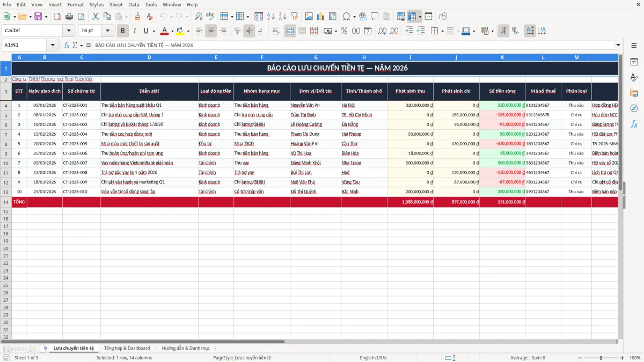Screen dimensions: 644x362
Task: Apply red font color swatch
Action: click(165, 31)
